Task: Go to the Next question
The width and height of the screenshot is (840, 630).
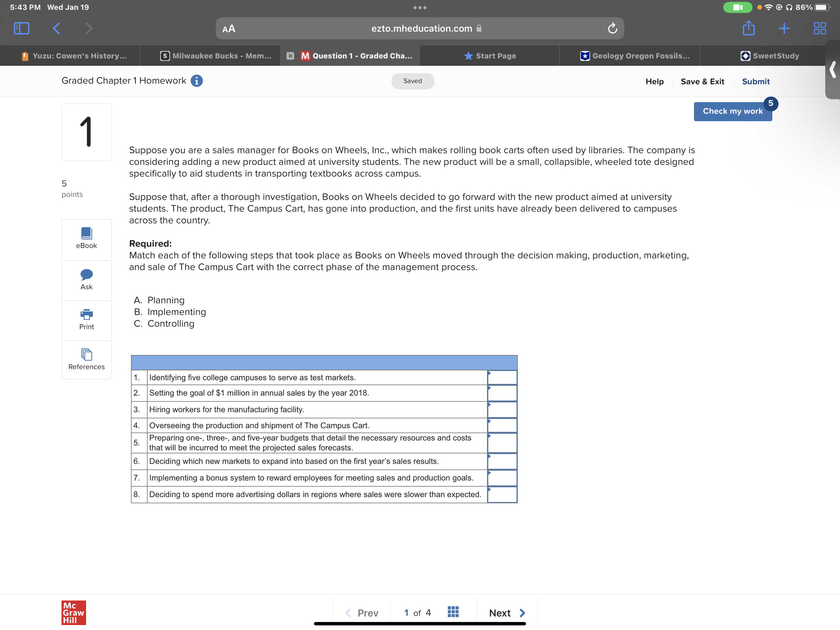Action: pyautogui.click(x=507, y=612)
